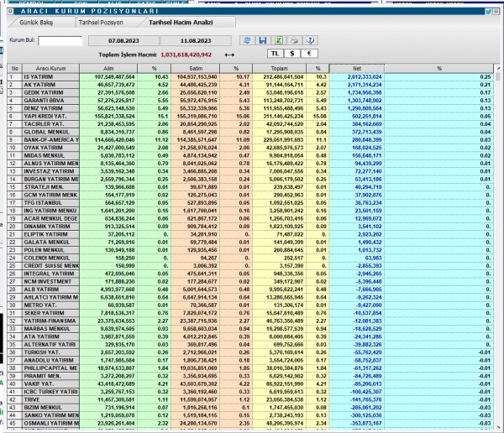Select the ALB YATIRIM row
The width and height of the screenshot is (504, 433).
click(x=250, y=290)
